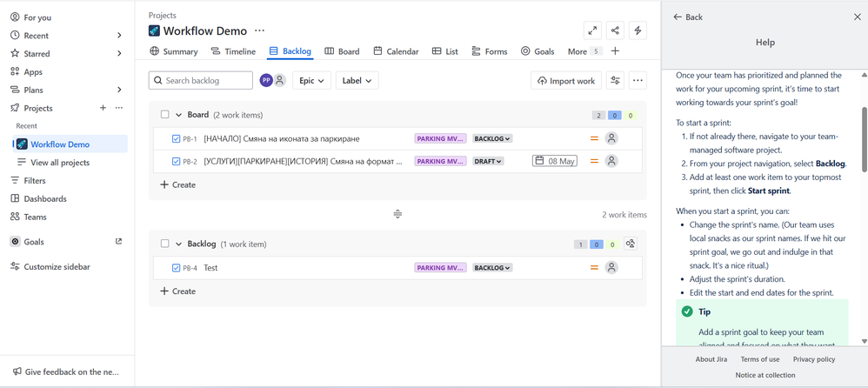868x388 pixels.
Task: Click the Import work button
Action: click(x=565, y=80)
